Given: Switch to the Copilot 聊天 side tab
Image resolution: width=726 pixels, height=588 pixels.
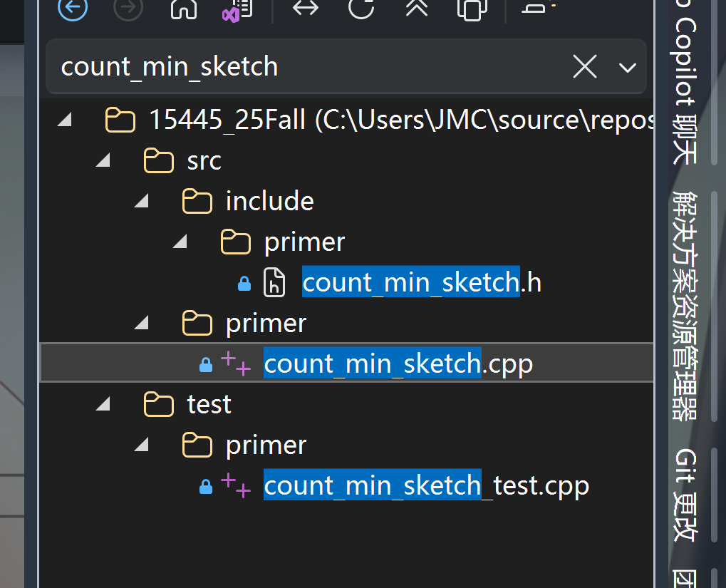Looking at the screenshot, I should tap(685, 81).
